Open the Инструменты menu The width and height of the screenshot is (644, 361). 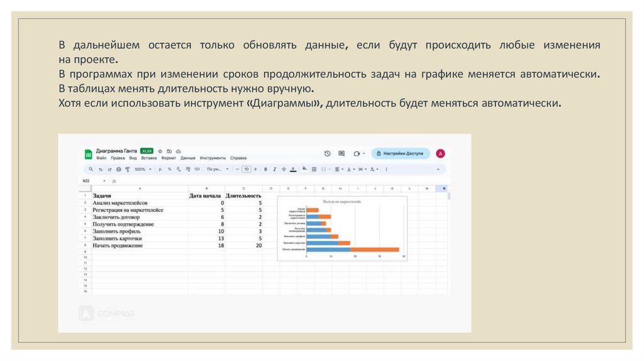point(213,158)
